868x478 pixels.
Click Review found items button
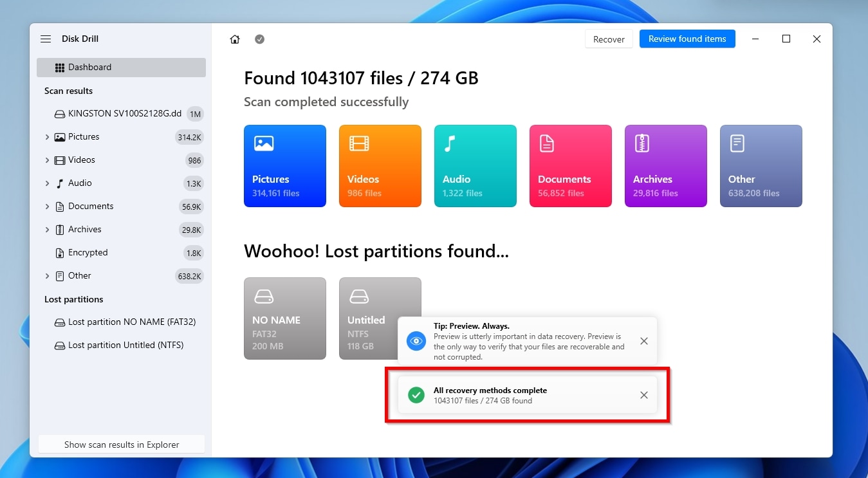687,39
